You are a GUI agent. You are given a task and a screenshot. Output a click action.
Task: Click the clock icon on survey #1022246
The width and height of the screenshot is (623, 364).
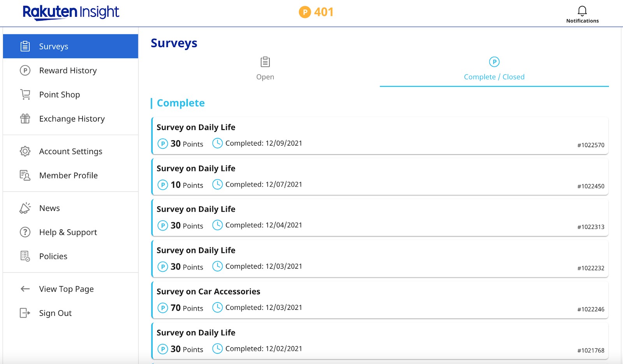(x=217, y=308)
